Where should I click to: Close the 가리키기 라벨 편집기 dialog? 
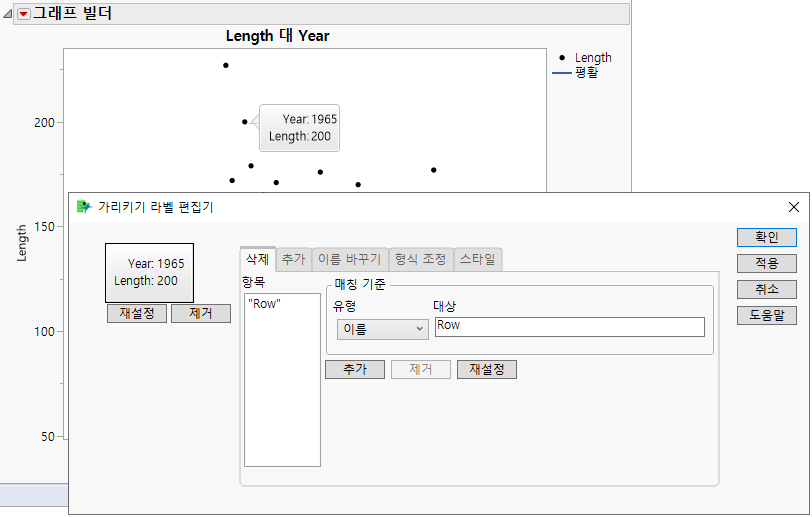click(x=793, y=207)
